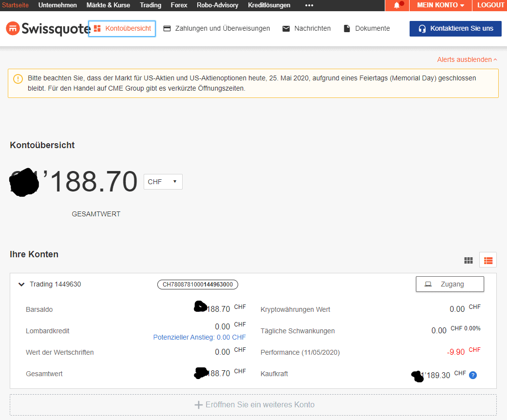507x420 pixels.
Task: Click the notification bell icon
Action: click(x=397, y=5)
